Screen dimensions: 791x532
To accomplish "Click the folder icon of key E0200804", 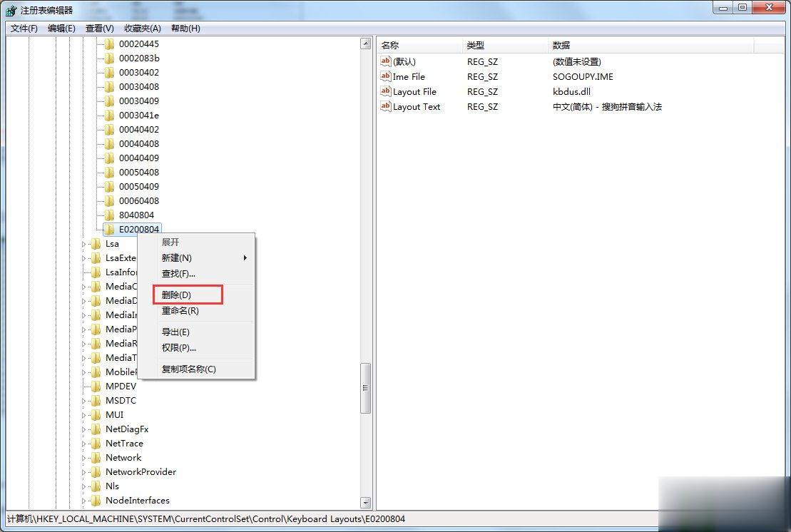I will pos(109,230).
